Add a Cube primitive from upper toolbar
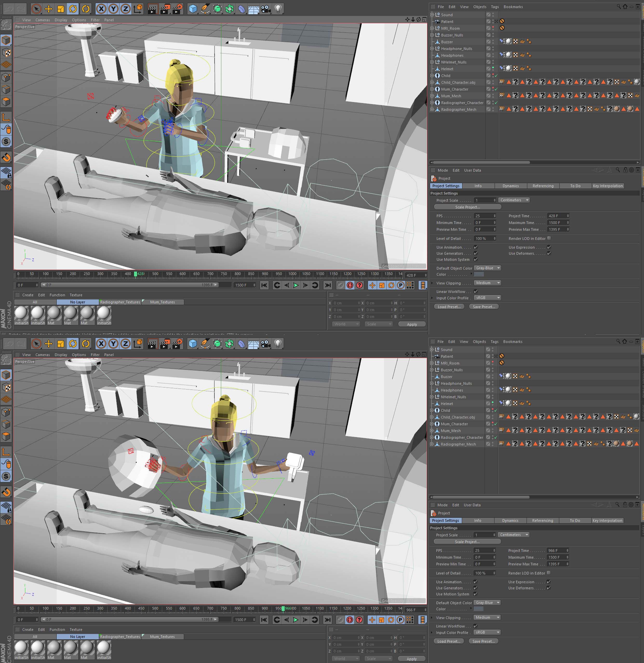 [193, 9]
